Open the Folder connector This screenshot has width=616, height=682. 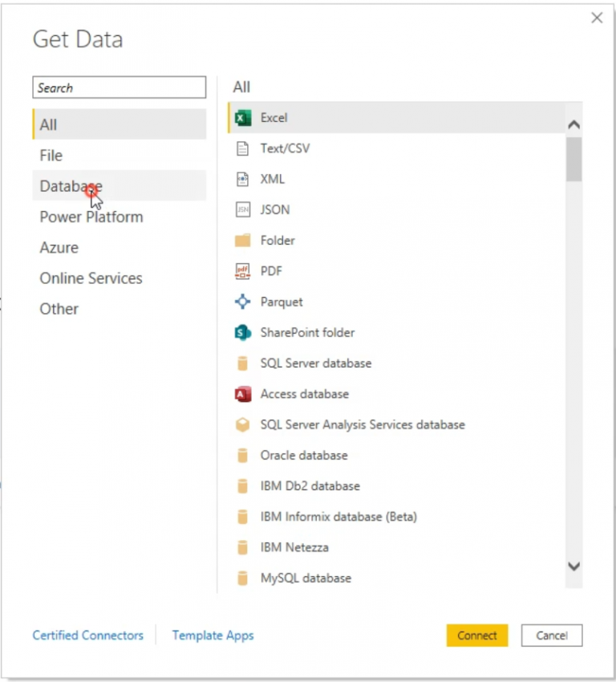tap(277, 240)
